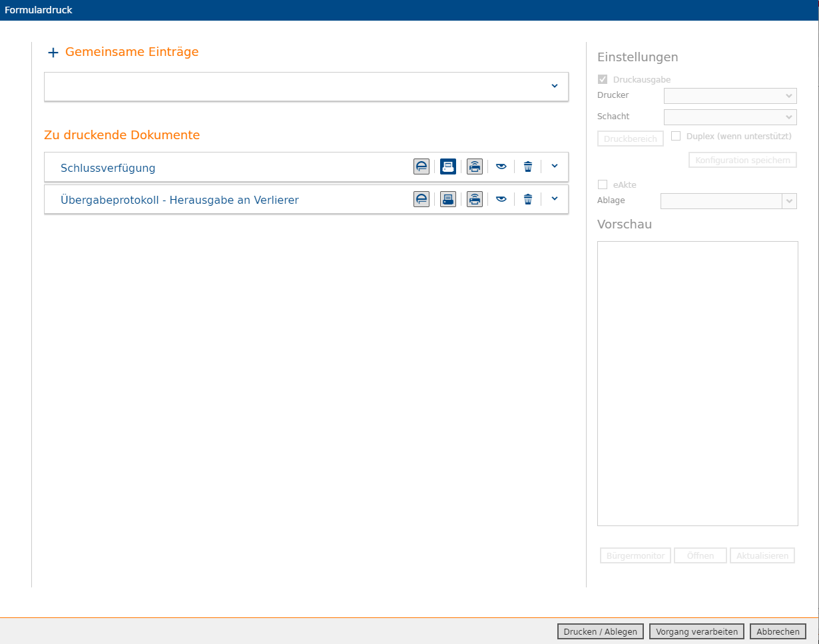This screenshot has height=644, width=819.
Task: Toggle wireless printer icon for Übergabeprotokoll row
Action: (475, 198)
